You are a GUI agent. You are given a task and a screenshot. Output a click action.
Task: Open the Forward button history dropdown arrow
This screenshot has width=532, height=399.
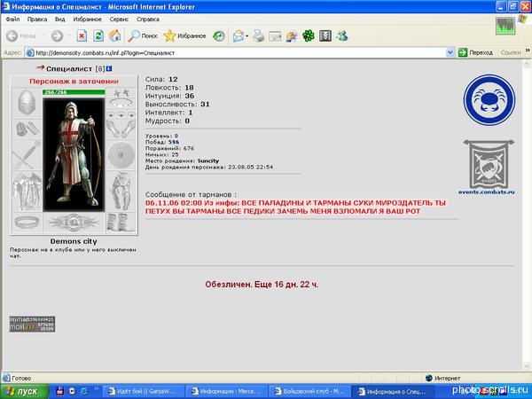point(69,35)
